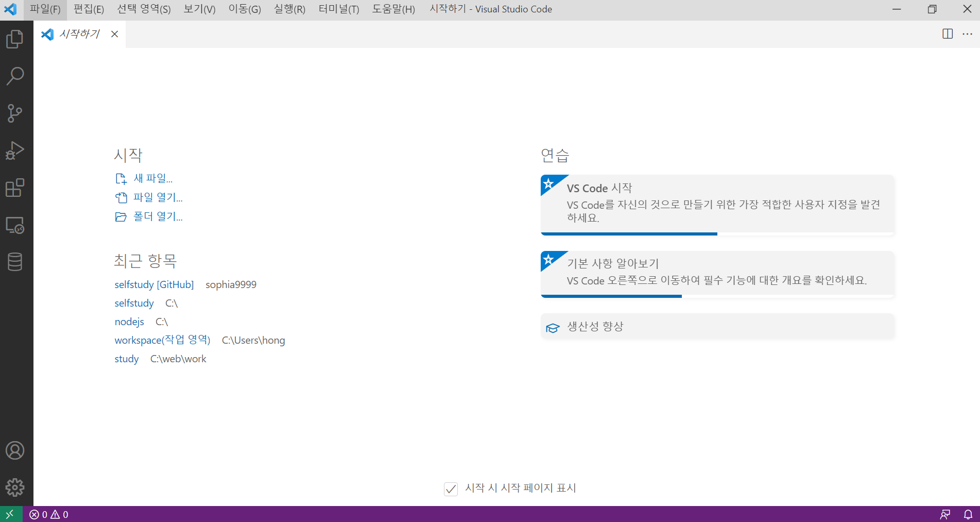Screen dimensions: 980x522
Task: Click the VS Code logo in title bar
Action: [x=11, y=9]
